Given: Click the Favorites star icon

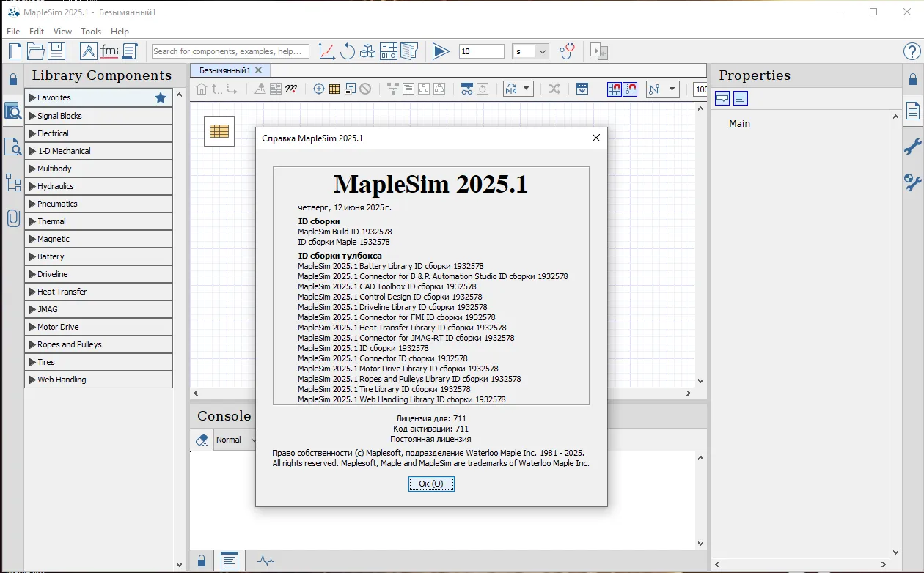Looking at the screenshot, I should point(161,97).
